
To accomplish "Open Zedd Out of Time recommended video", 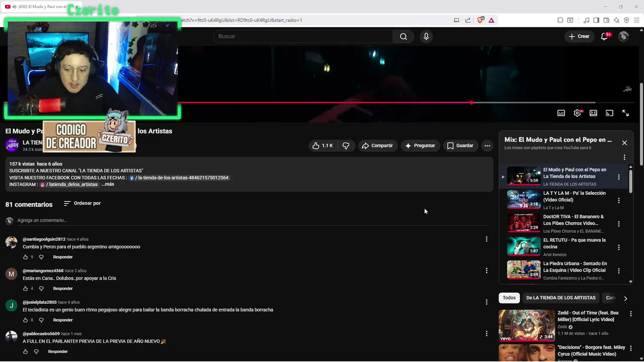I will click(527, 325).
